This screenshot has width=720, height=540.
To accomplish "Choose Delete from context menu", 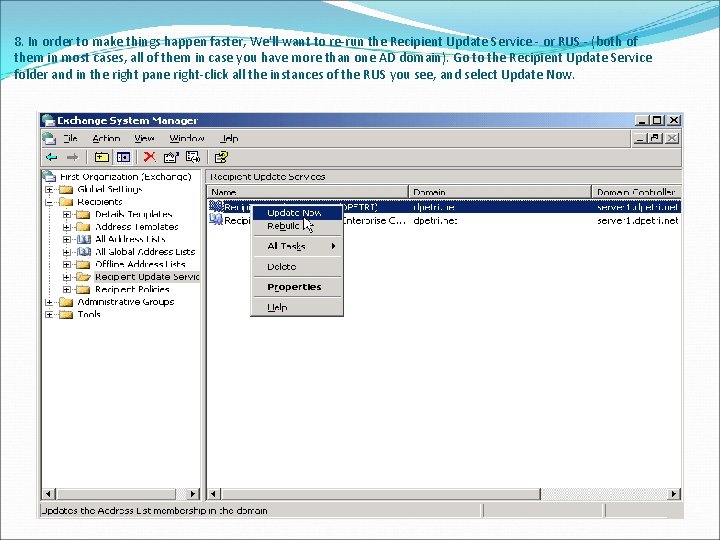I will (297, 266).
